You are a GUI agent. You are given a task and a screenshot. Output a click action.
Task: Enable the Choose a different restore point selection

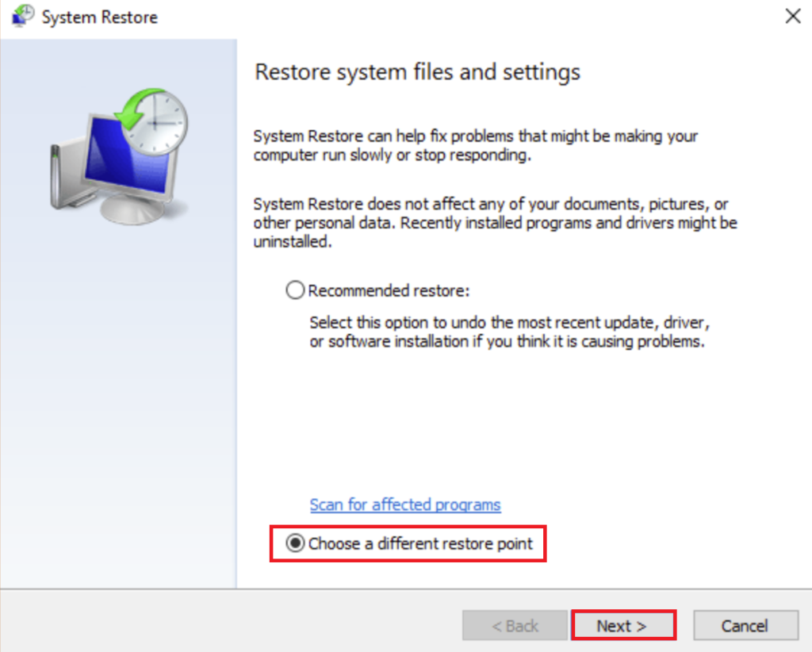pyautogui.click(x=294, y=543)
